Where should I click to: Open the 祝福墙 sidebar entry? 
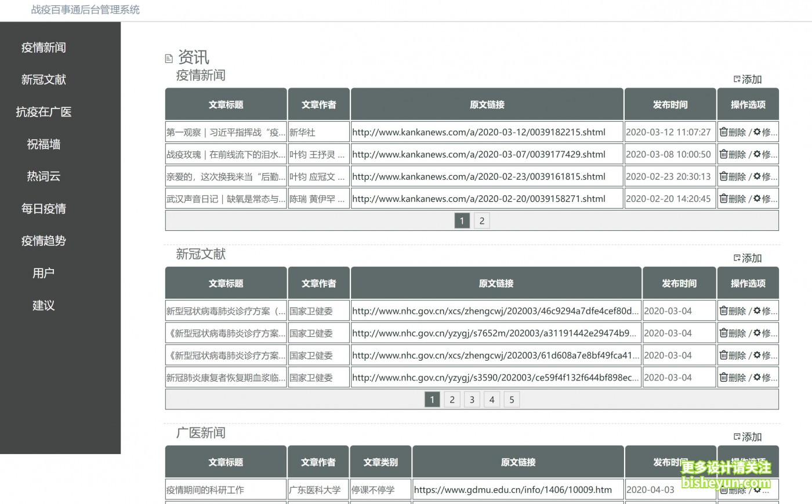click(x=43, y=144)
